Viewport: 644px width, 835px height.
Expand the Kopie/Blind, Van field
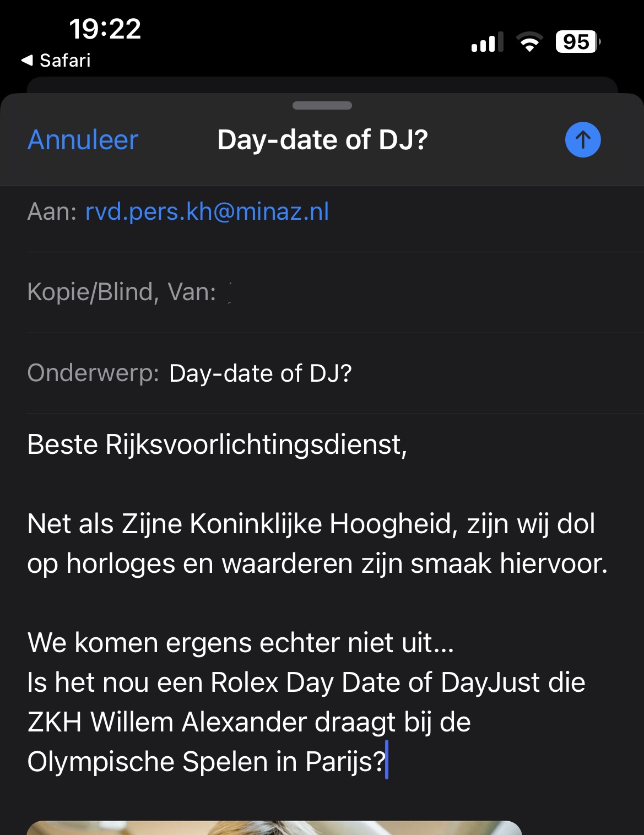335,292
